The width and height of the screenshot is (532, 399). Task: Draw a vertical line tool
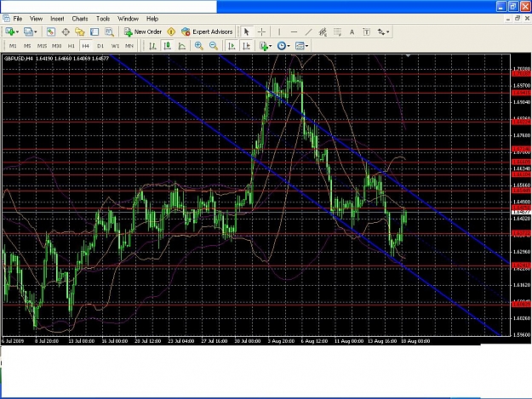[x=279, y=31]
